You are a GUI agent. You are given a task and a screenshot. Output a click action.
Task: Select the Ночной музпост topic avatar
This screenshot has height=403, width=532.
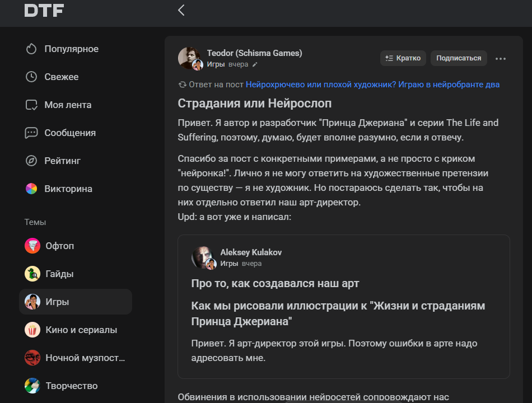32,358
